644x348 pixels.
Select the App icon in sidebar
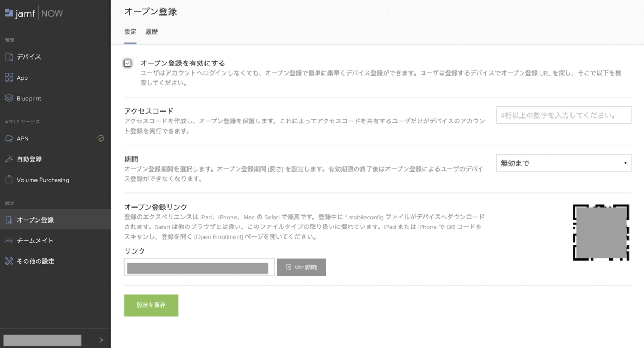pyautogui.click(x=23, y=77)
